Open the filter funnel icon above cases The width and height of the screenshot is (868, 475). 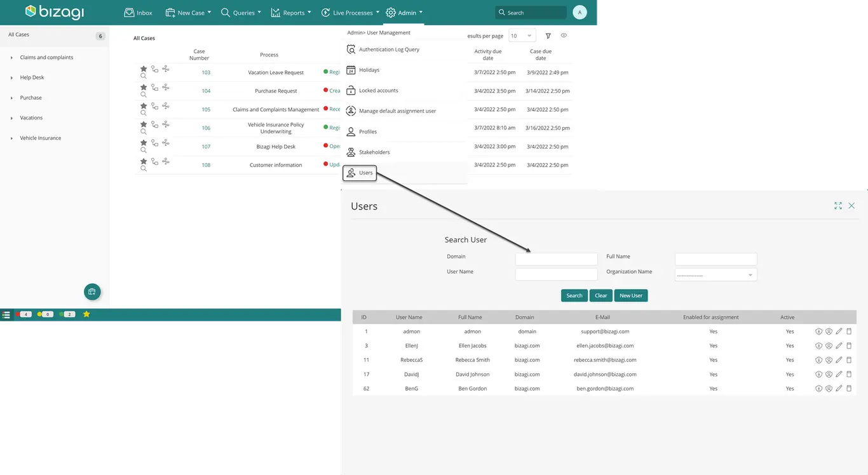click(x=548, y=36)
